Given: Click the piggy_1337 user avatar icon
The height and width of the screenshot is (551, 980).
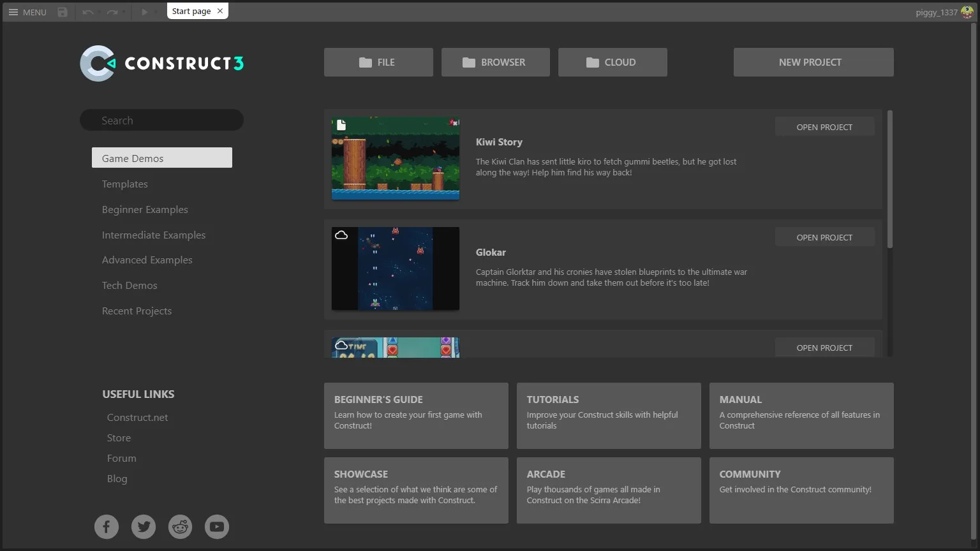Looking at the screenshot, I should pos(967,11).
